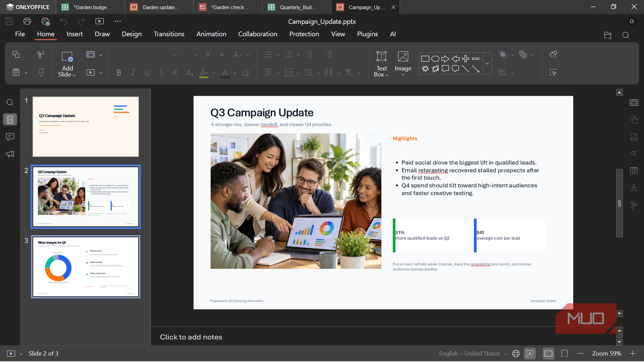Click Open file location folder icon
This screenshot has width=644, height=362.
pos(608,35)
